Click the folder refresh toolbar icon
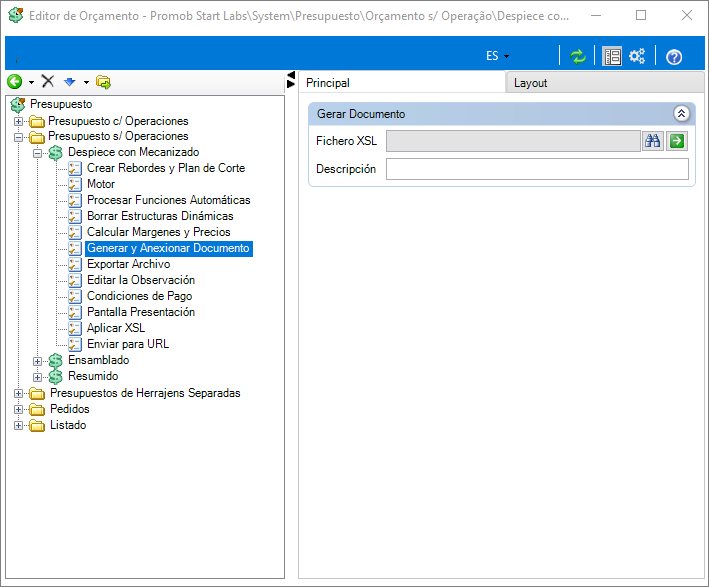The width and height of the screenshot is (709, 587). click(x=103, y=82)
